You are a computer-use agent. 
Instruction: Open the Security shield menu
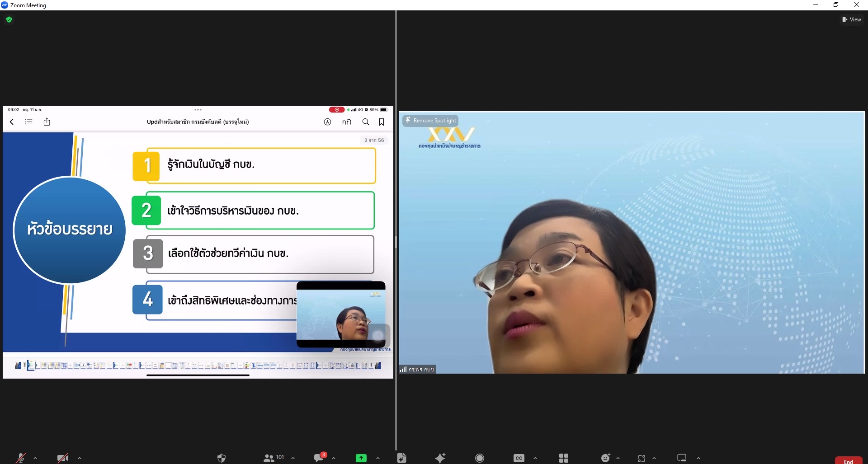tap(222, 458)
